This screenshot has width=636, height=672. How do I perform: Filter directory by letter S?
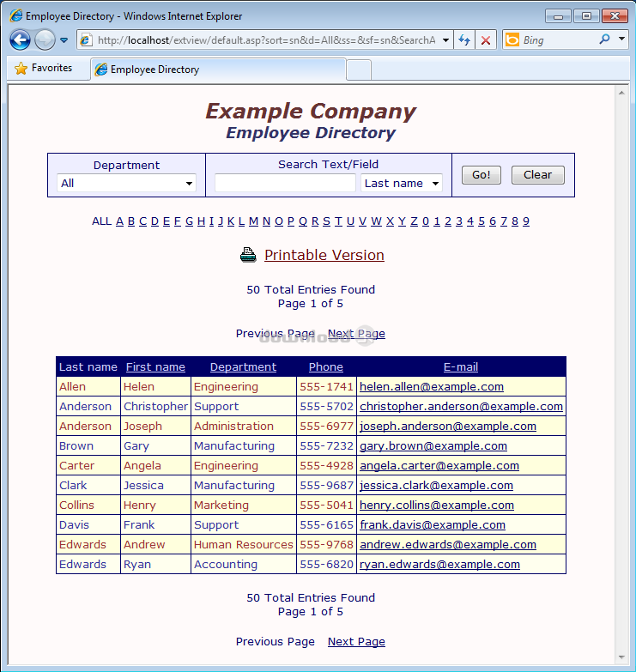326,221
